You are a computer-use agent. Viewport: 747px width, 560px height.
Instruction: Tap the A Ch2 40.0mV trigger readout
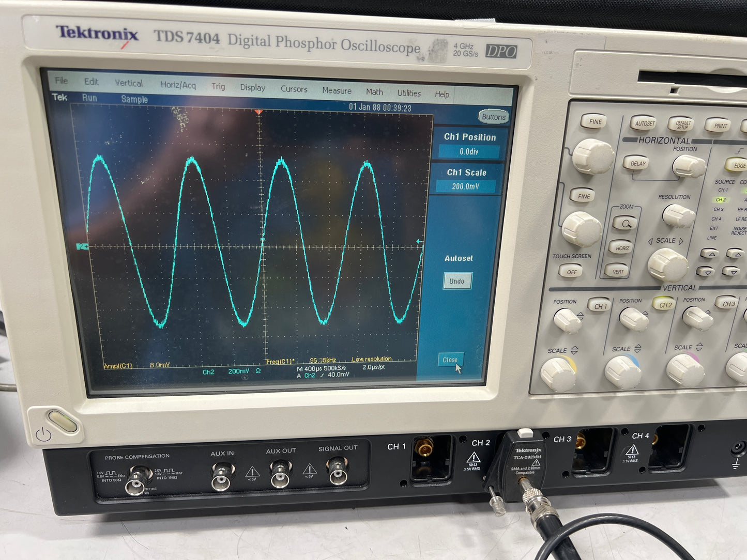tap(323, 375)
